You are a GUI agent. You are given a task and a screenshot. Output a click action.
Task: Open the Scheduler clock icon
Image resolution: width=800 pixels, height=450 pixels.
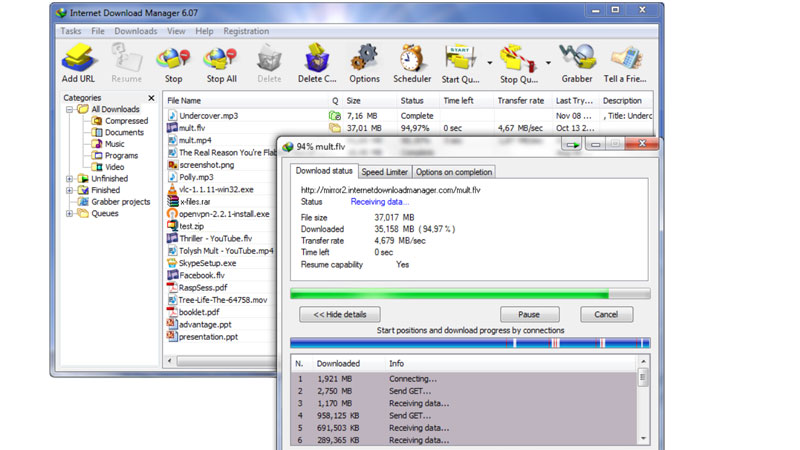412,64
